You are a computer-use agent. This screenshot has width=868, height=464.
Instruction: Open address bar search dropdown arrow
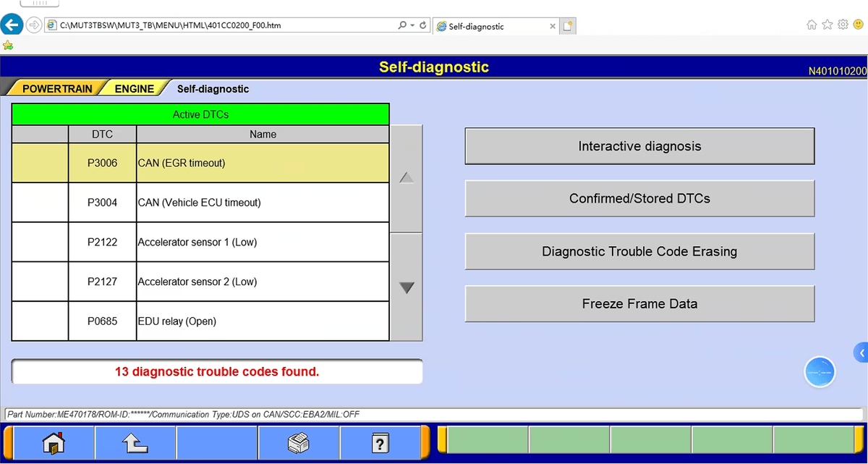(412, 25)
